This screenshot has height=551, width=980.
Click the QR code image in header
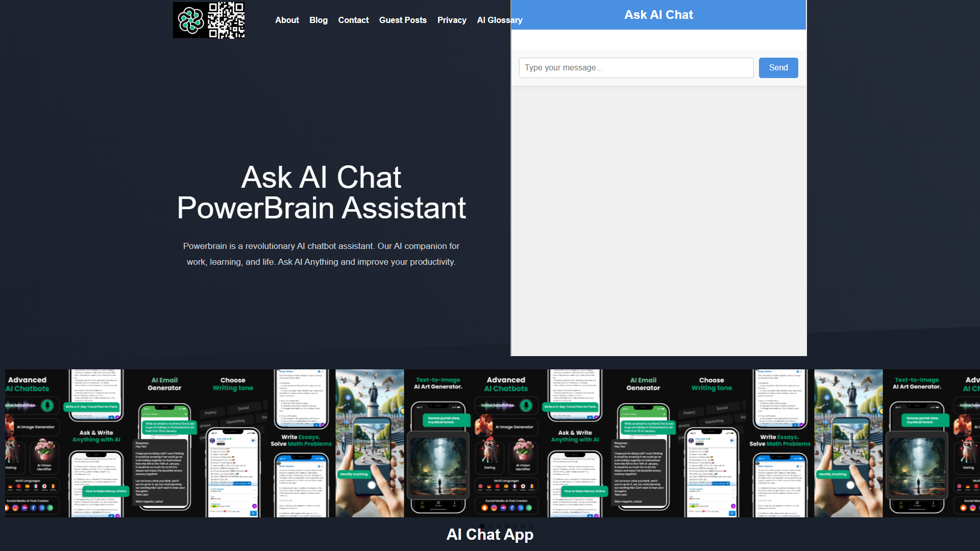[x=226, y=20]
